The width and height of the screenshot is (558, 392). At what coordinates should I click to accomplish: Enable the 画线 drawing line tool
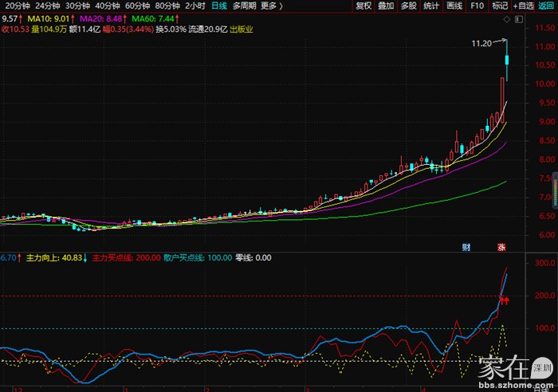[x=454, y=6]
